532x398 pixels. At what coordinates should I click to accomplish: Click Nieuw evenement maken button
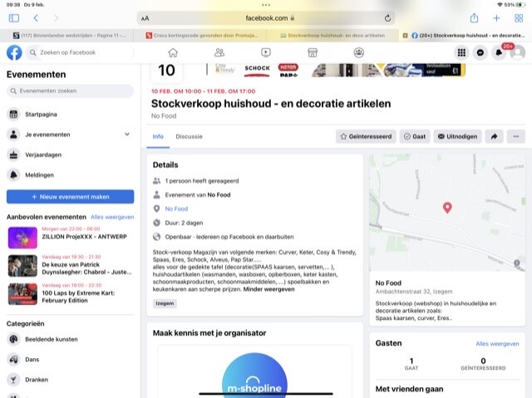tap(70, 197)
